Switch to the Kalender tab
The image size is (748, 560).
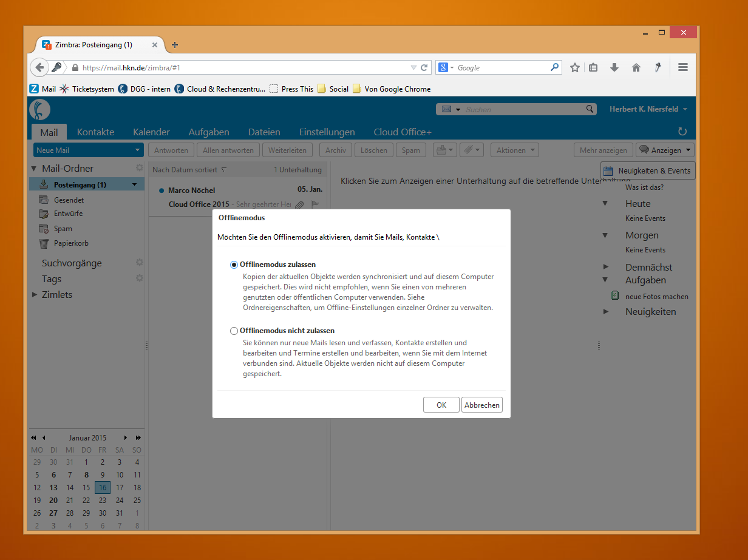[151, 132]
